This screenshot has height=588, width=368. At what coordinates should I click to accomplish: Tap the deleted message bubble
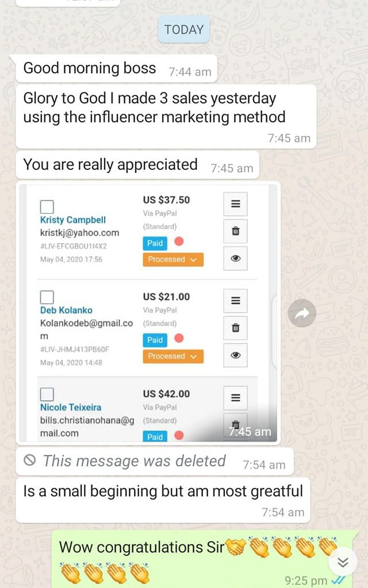[x=155, y=461]
